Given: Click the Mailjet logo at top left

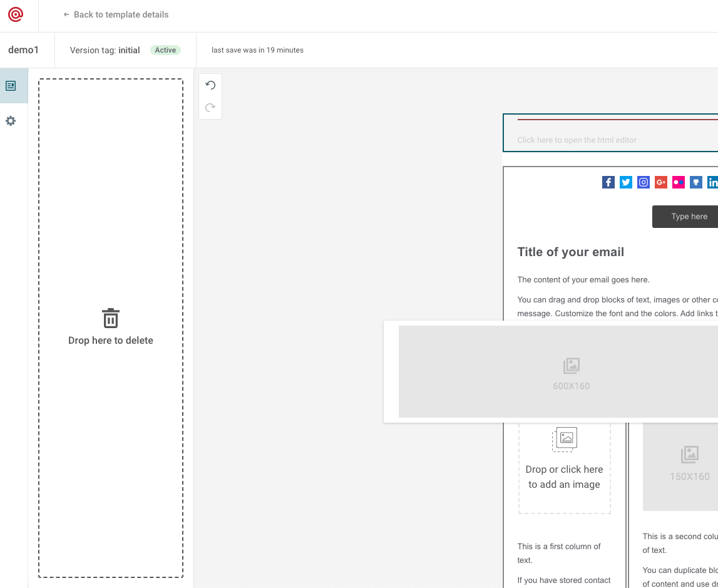Looking at the screenshot, I should point(16,14).
